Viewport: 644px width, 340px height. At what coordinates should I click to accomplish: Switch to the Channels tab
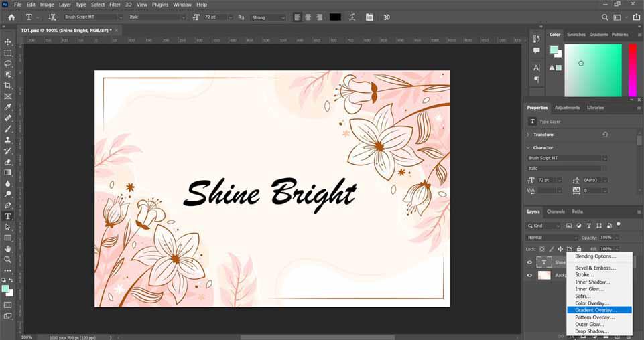coord(556,211)
